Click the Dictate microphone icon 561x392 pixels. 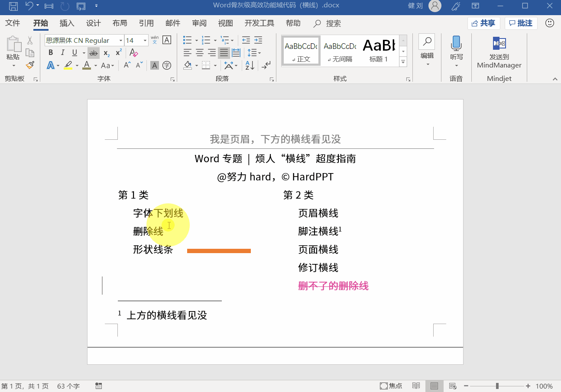tap(456, 44)
